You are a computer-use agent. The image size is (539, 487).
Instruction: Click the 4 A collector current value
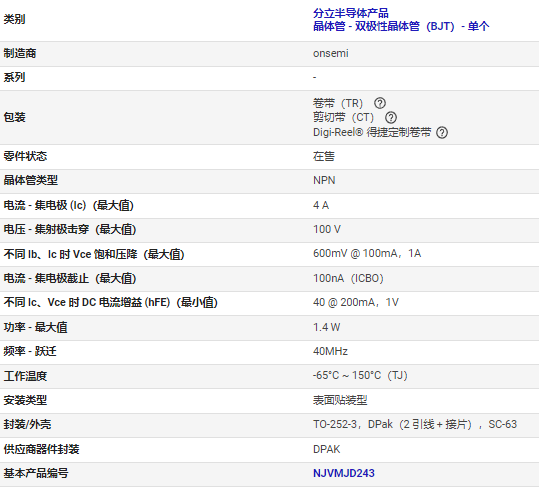tap(321, 205)
